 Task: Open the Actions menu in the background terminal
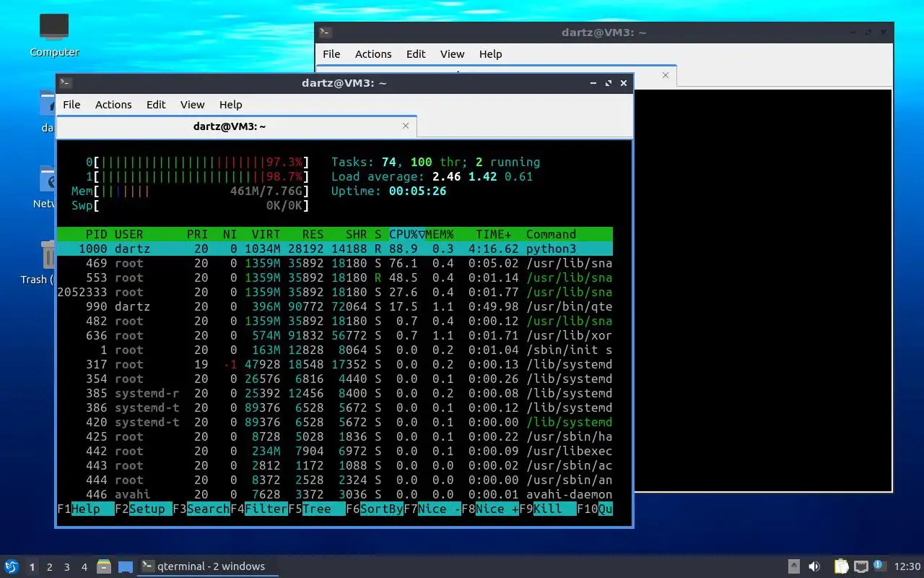click(x=373, y=53)
